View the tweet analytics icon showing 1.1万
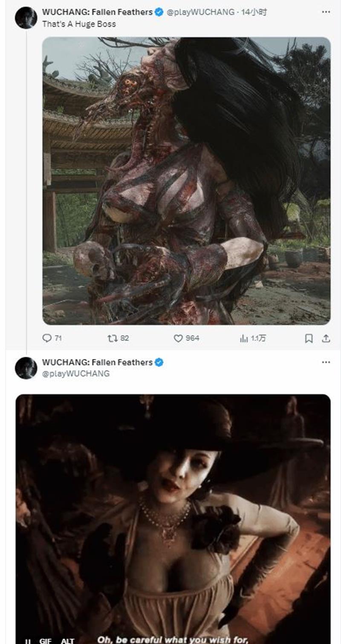This screenshot has width=341, height=644. tap(244, 338)
